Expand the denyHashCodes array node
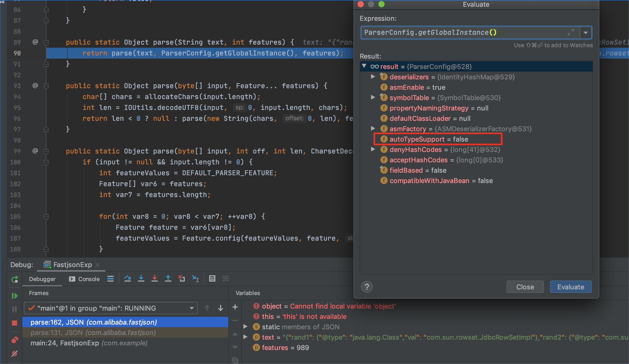This screenshot has width=629, height=364. [x=373, y=149]
